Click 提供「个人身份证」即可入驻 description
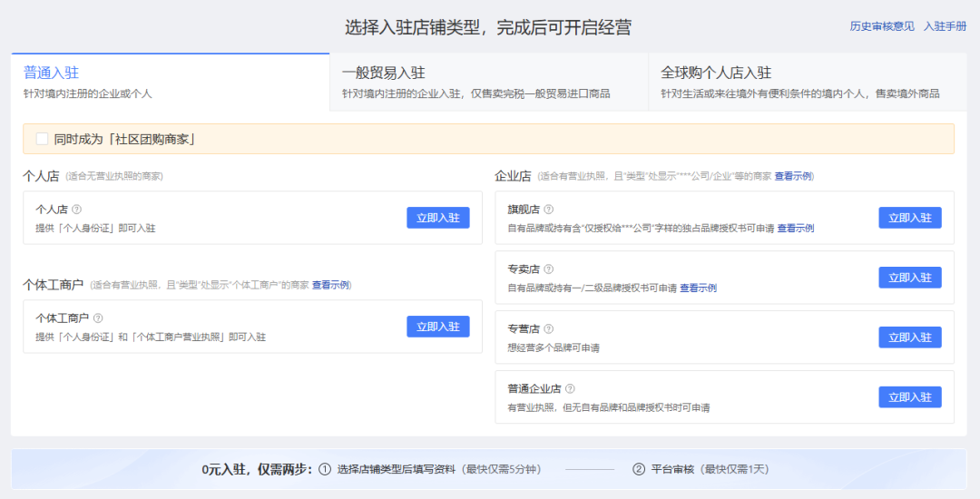 click(95, 229)
